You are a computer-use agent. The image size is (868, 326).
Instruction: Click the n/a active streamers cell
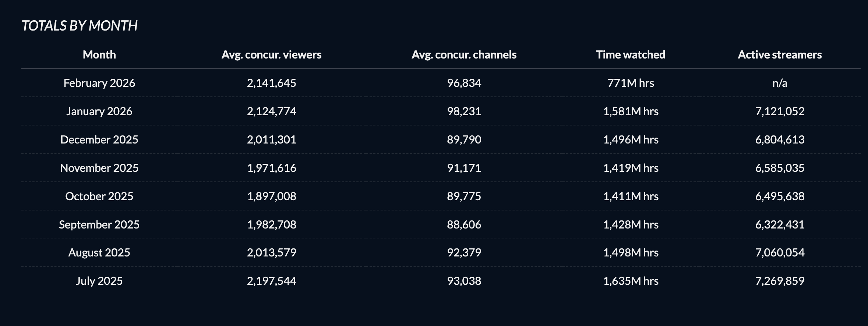click(780, 83)
